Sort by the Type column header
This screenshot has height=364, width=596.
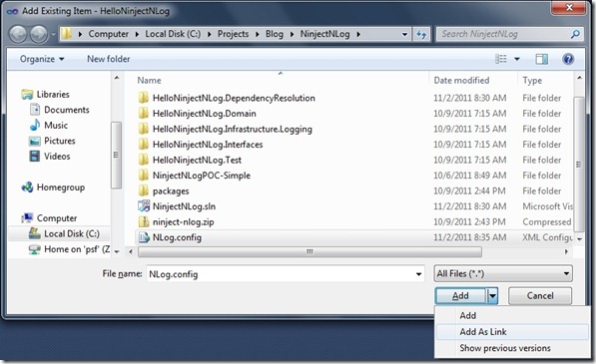[532, 80]
